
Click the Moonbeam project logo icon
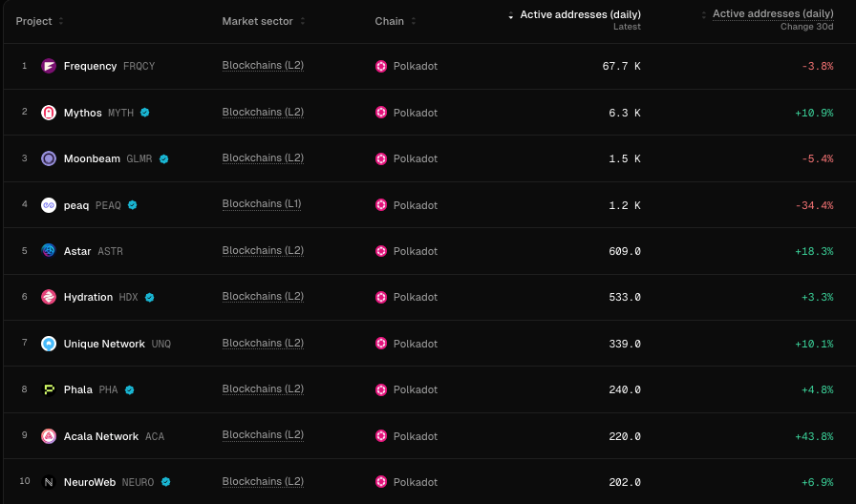point(49,158)
